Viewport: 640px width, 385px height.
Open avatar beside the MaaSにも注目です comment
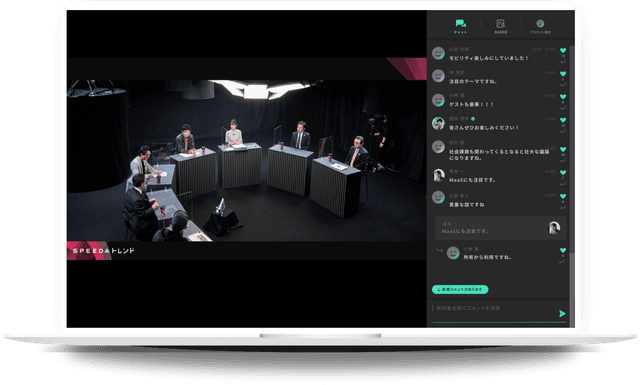coord(438,175)
